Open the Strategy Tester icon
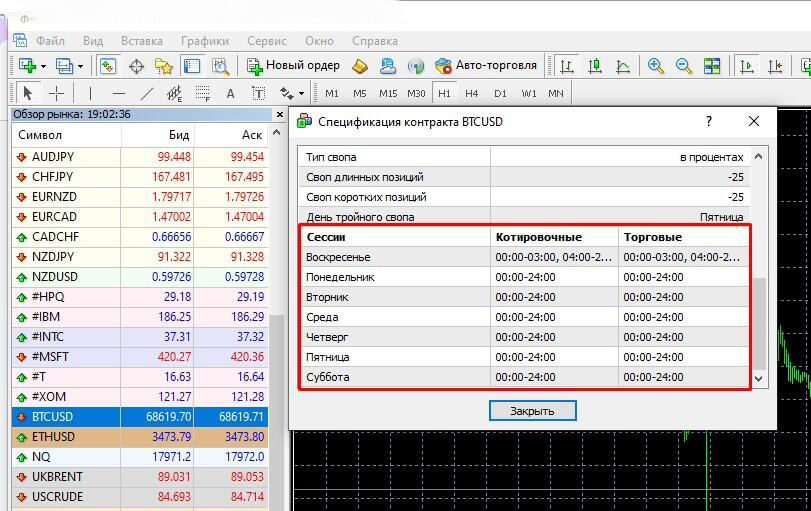This screenshot has width=811, height=511. (220, 66)
